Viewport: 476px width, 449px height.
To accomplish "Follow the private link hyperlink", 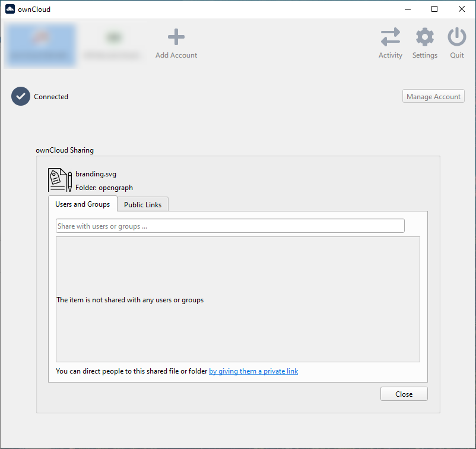I will pyautogui.click(x=253, y=371).
